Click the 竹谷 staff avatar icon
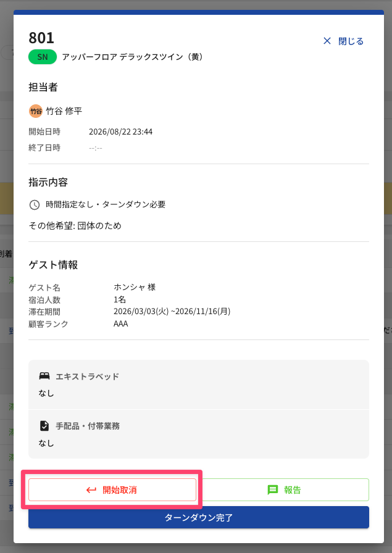Image resolution: width=392 pixels, height=553 pixels. tap(36, 111)
